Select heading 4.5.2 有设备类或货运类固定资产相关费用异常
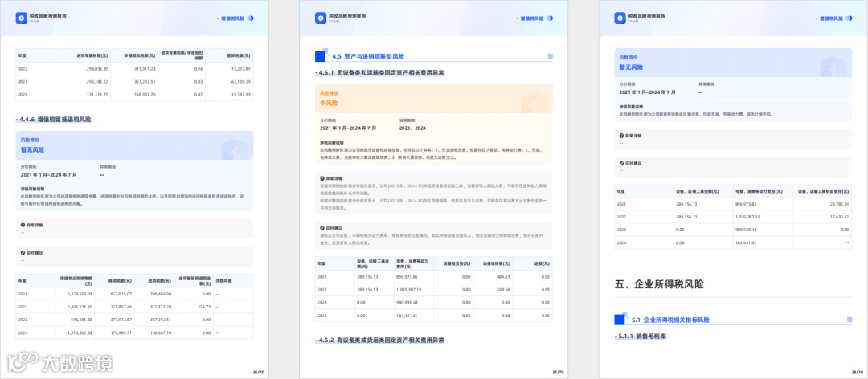The width and height of the screenshot is (868, 379). tap(380, 340)
